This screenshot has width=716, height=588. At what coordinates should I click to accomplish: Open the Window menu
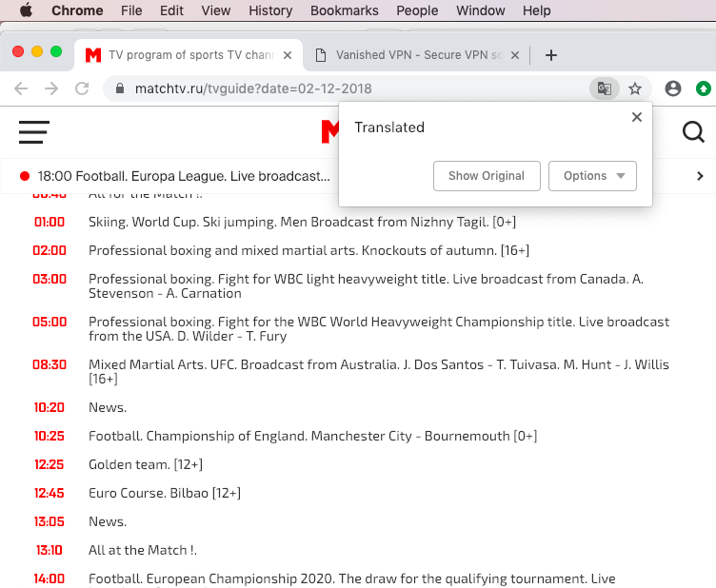click(x=481, y=10)
